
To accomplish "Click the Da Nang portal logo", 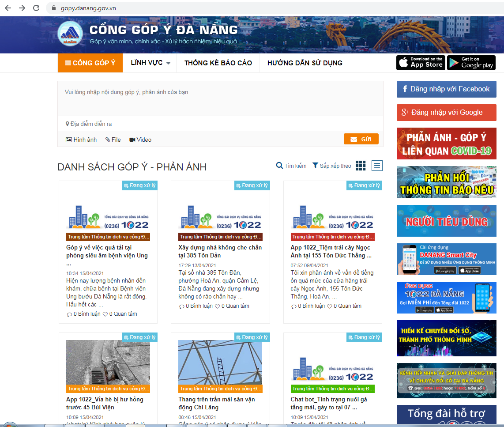I will 70,34.
